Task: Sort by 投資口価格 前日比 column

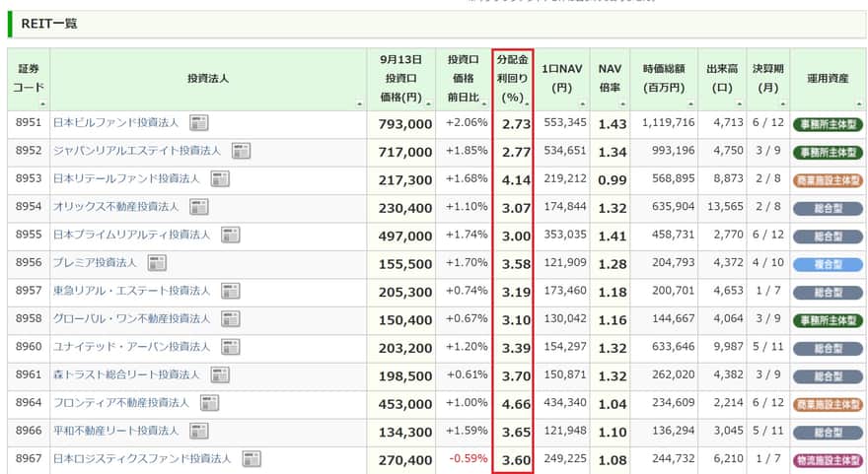Action: point(484,104)
